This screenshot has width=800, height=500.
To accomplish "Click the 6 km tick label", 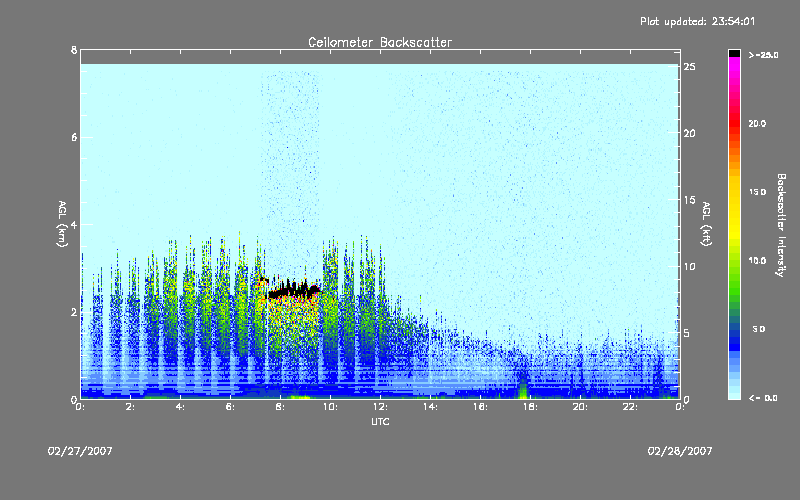I will click(74, 137).
